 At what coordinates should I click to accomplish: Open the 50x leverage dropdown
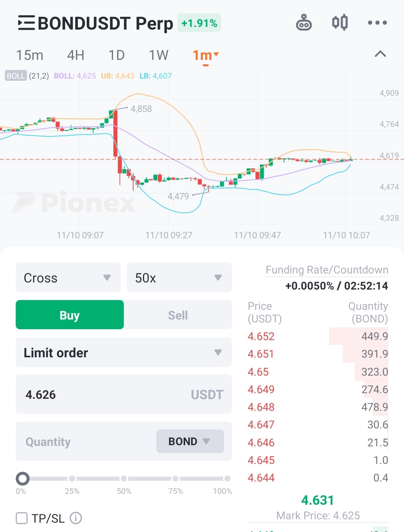click(179, 278)
